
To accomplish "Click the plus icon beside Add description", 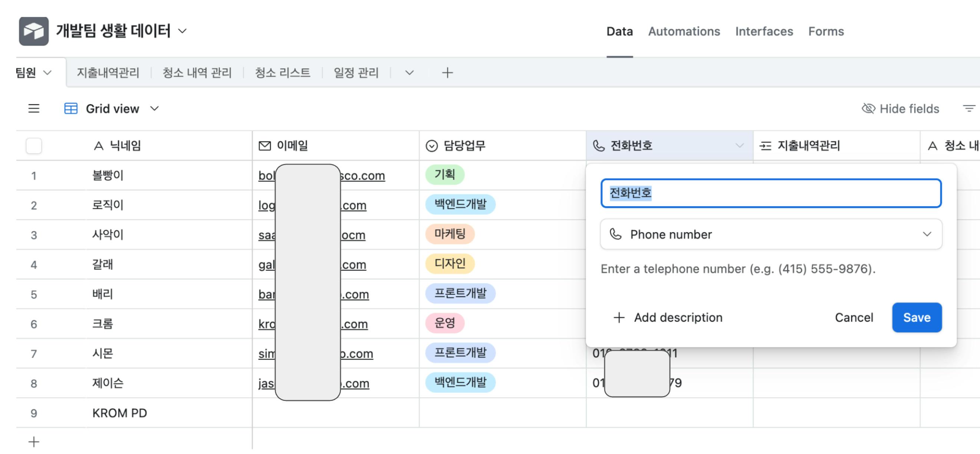I will (x=619, y=318).
